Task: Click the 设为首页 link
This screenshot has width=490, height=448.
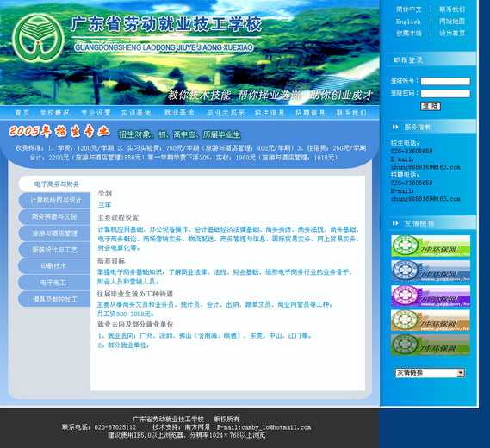Action: tap(452, 33)
